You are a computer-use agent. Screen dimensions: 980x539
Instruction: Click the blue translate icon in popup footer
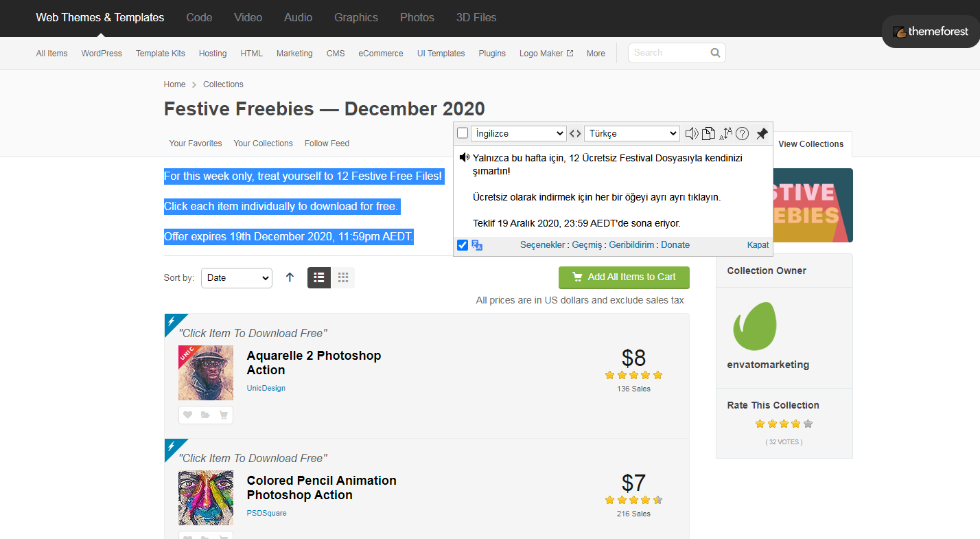[x=478, y=245]
